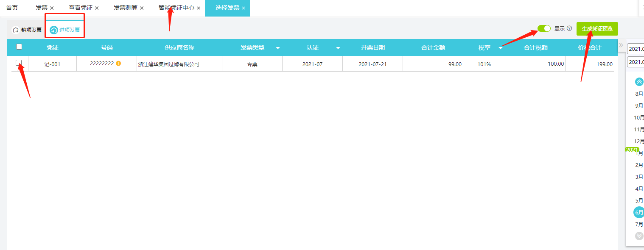Viewport: 644px width, 250px height.
Task: Click the month list up-chevron circle
Action: coord(639,82)
